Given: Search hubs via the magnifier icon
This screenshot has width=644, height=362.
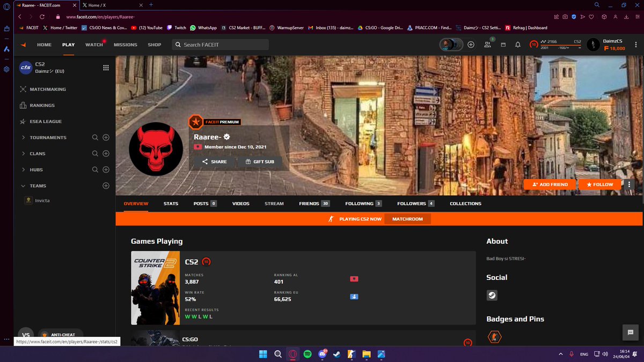Looking at the screenshot, I should point(95,169).
